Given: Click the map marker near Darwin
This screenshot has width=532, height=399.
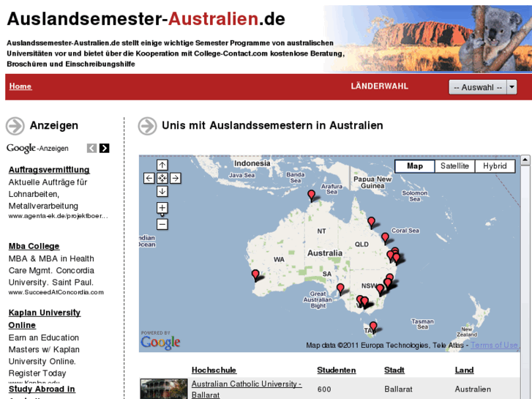Looking at the screenshot, I should coord(311,195).
